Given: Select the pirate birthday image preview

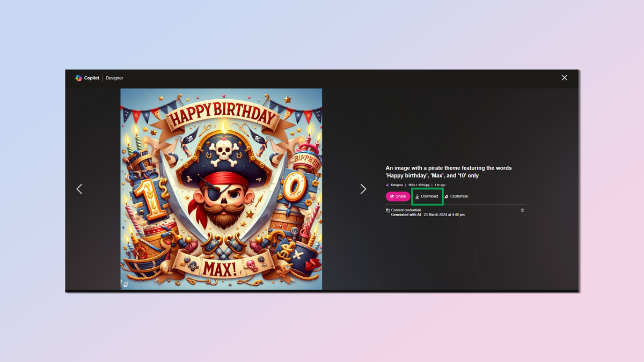Looking at the screenshot, I should pos(221,189).
